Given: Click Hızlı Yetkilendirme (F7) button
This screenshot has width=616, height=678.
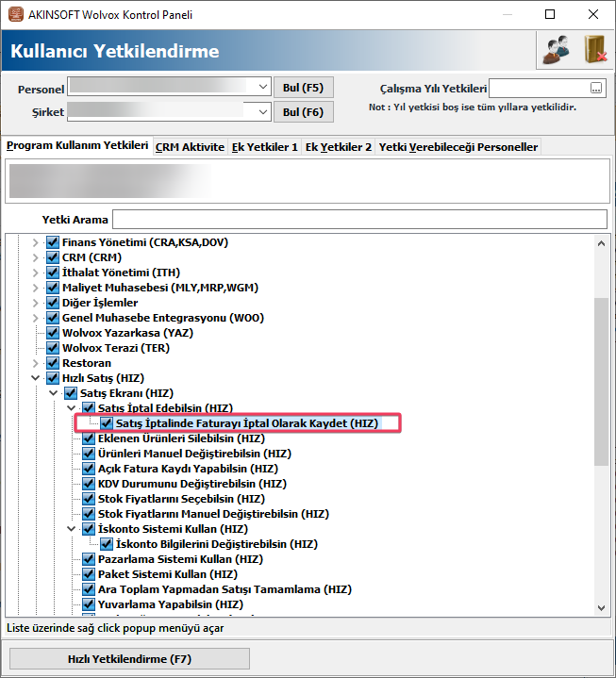Looking at the screenshot, I should [x=129, y=658].
